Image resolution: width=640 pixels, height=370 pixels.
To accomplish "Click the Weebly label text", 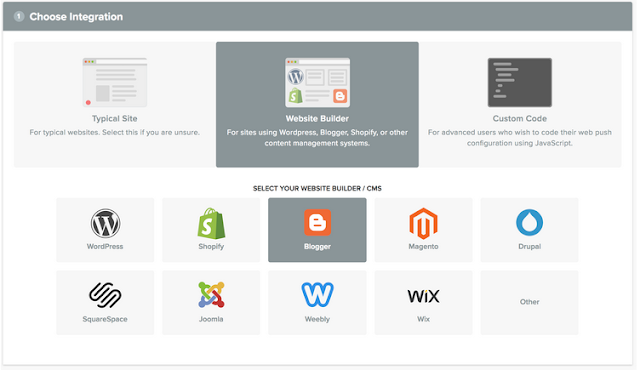I will pos(317,319).
